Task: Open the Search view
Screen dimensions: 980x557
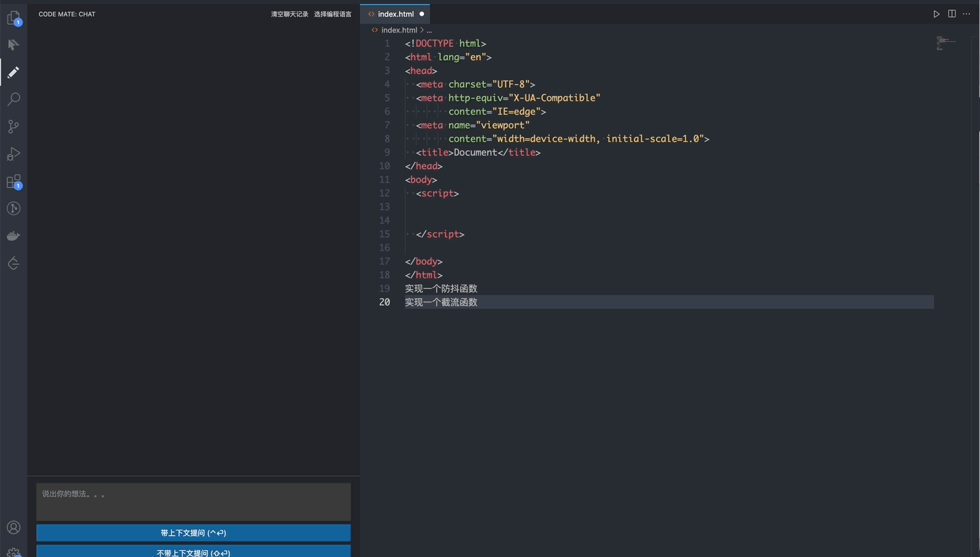Action: [14, 99]
